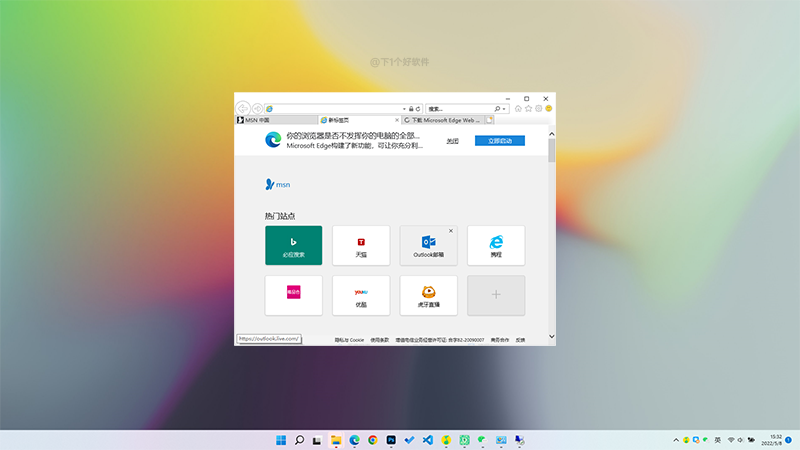Open the Privacy and Cookie footer link

(x=349, y=340)
